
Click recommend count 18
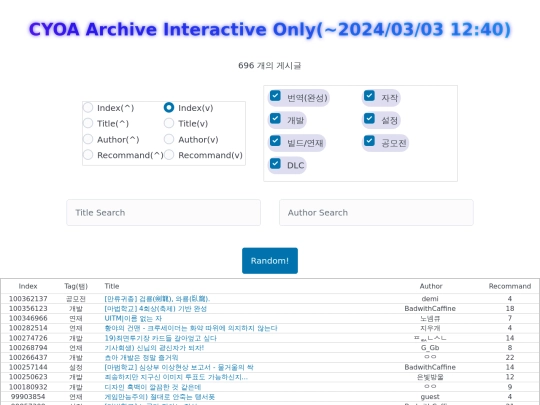click(x=510, y=309)
